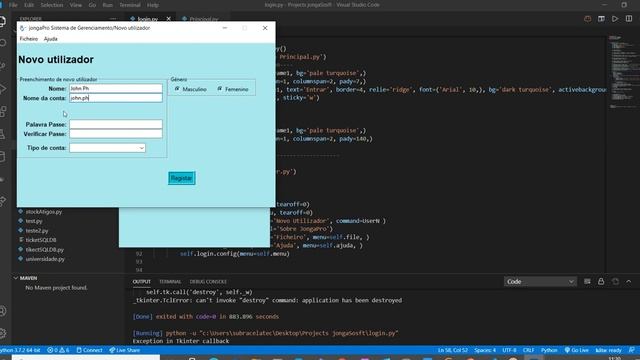640x360 pixels.
Task: Open Extensions view in activity bar
Action: click(x=3, y=111)
